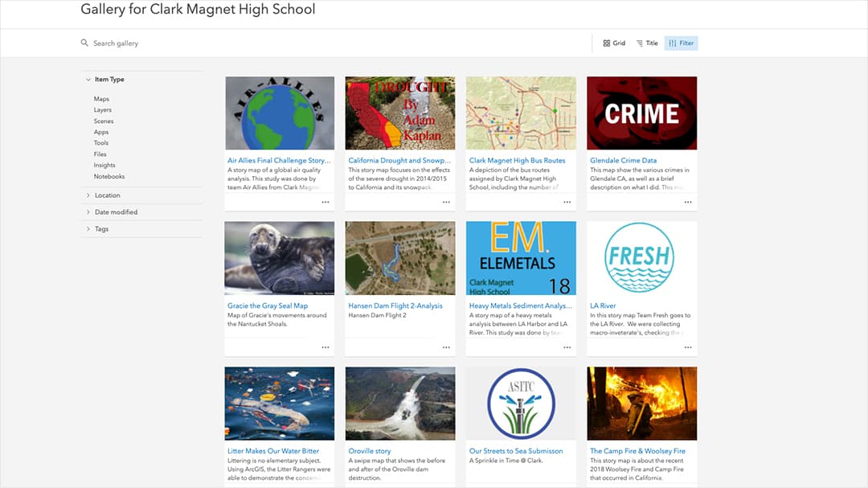
Task: Collapse the Item Type section
Action: coord(108,79)
